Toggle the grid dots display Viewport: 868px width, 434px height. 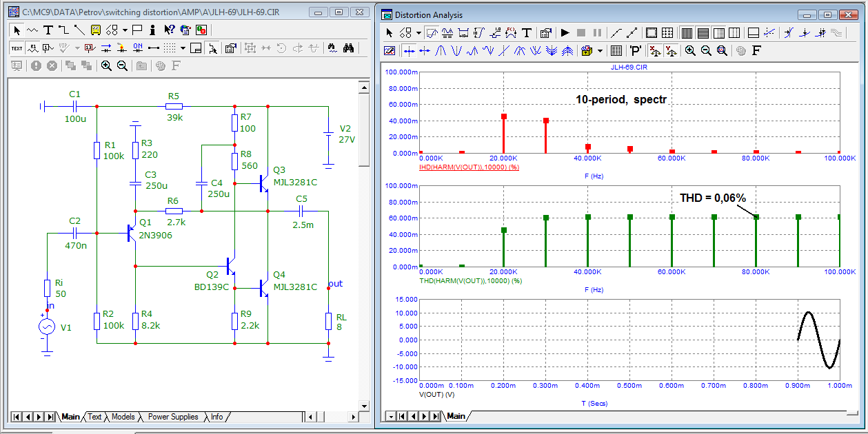coord(170,48)
